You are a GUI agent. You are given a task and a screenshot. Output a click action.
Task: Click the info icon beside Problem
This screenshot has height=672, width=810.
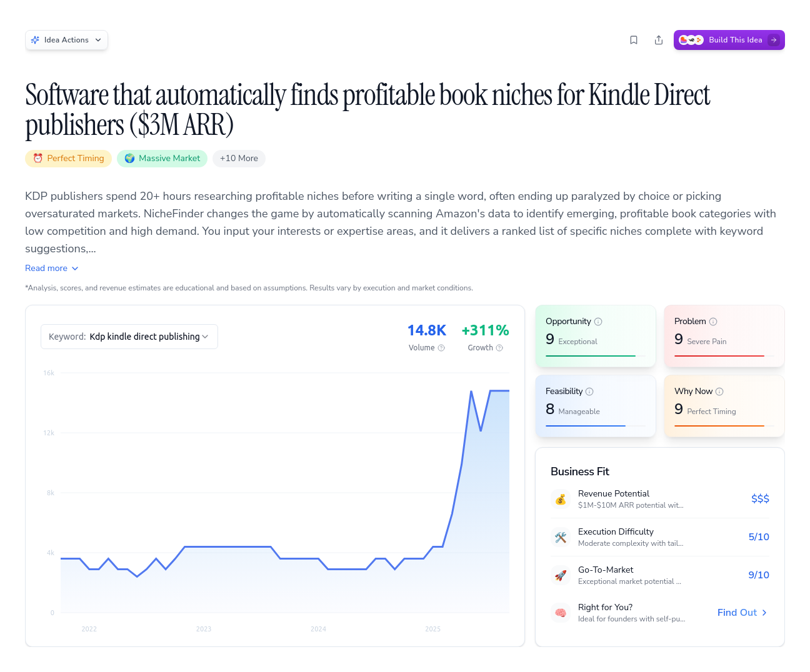coord(714,321)
